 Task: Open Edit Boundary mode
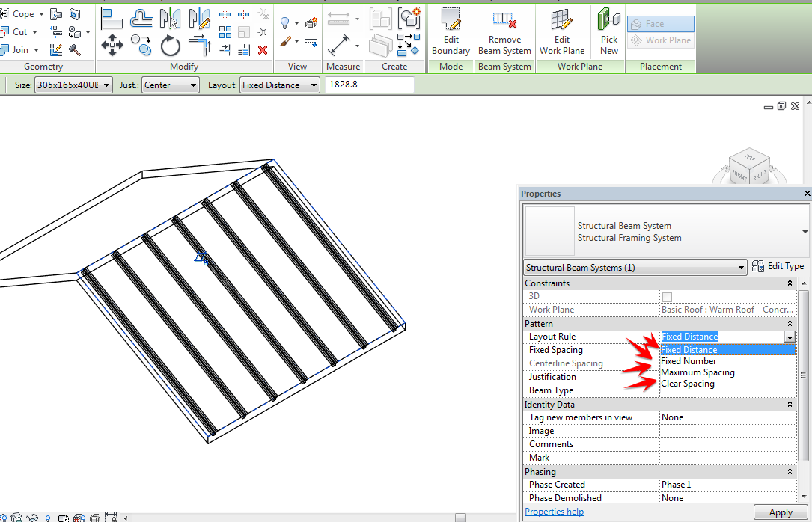[x=450, y=30]
